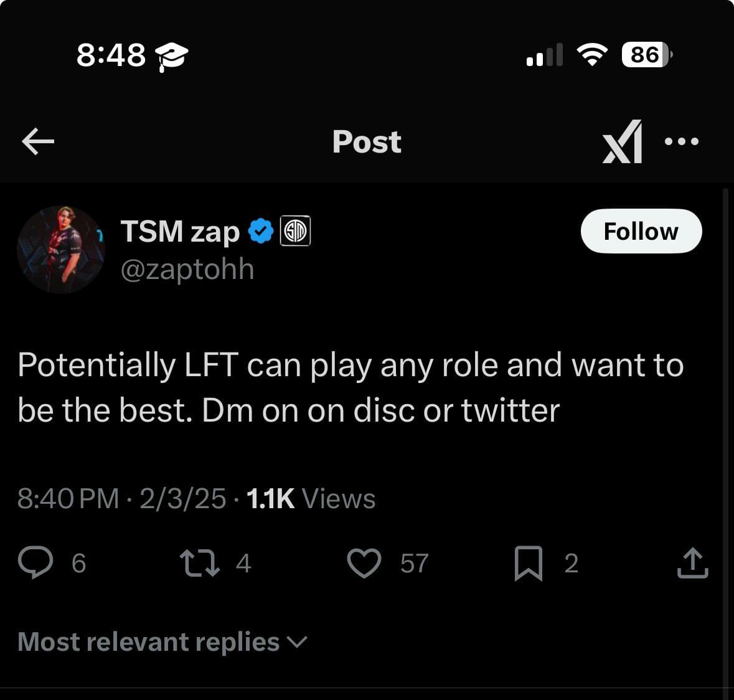Tap the blue verified checkmark badge

point(261,231)
